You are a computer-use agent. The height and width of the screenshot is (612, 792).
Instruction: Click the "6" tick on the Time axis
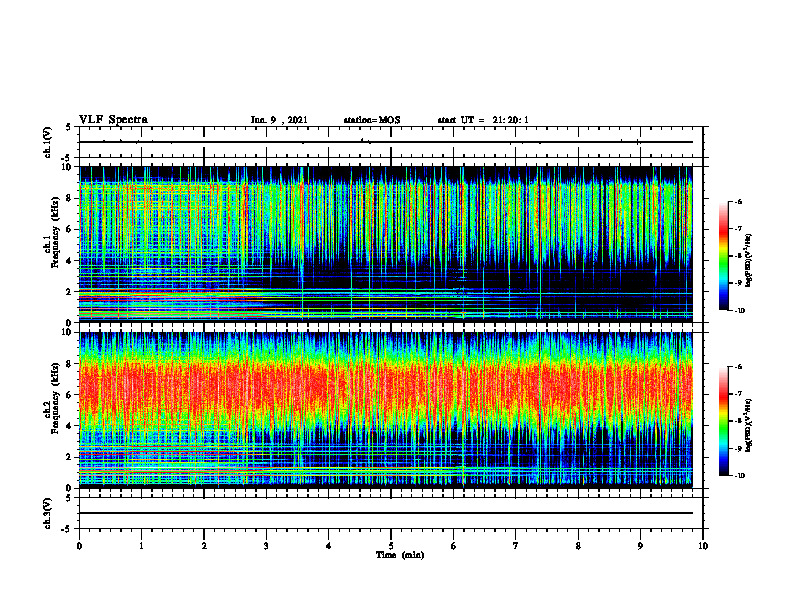[454, 546]
